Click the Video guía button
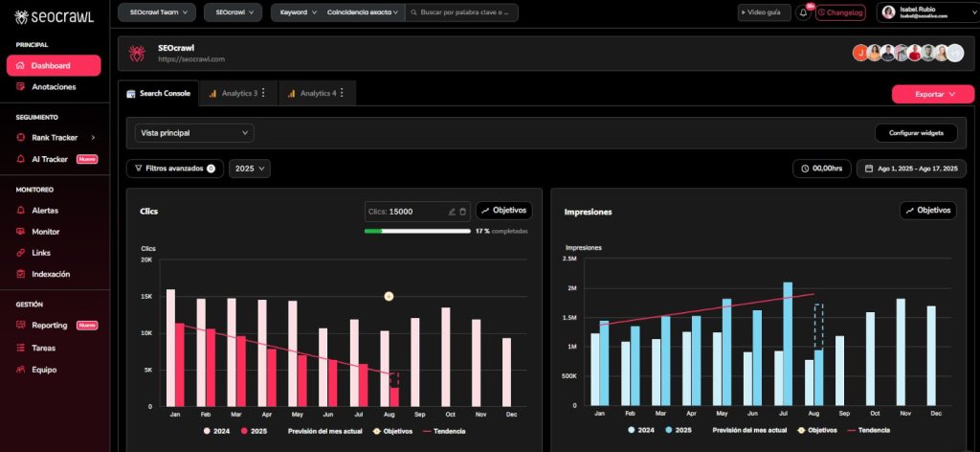The image size is (980, 452). [764, 12]
